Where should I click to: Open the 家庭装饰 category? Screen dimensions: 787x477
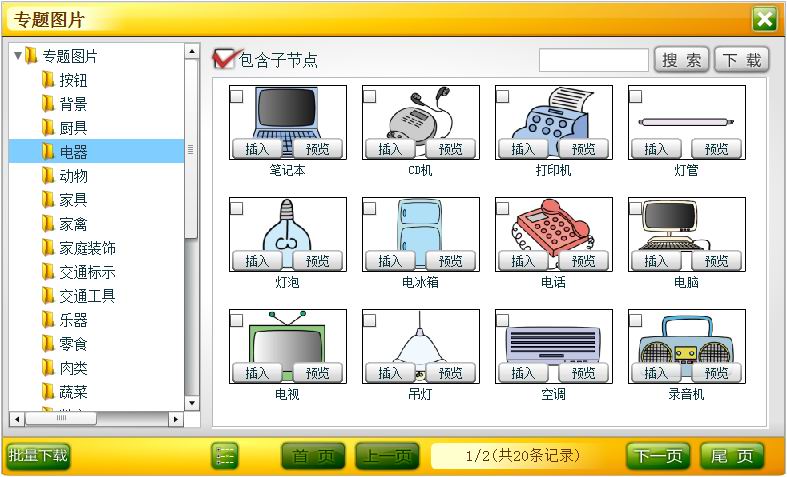(87, 248)
